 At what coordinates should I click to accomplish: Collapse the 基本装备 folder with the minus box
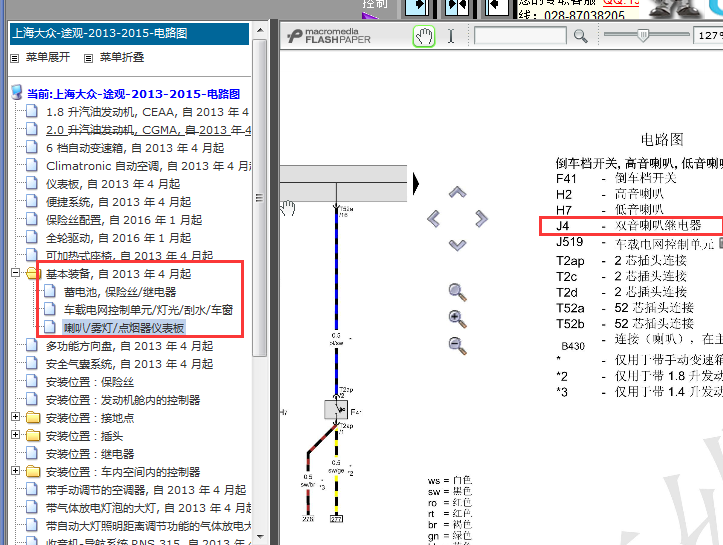(x=16, y=272)
